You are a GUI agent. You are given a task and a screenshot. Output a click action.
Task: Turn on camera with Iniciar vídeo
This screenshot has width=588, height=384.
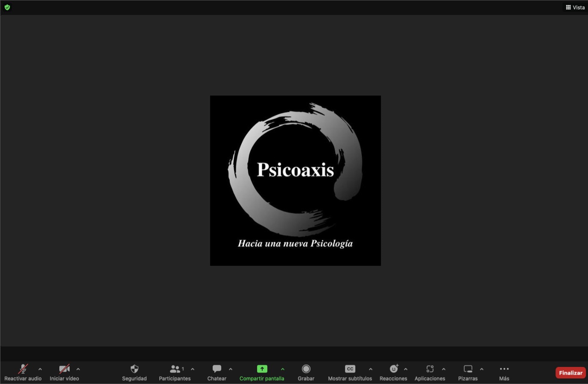pos(64,372)
